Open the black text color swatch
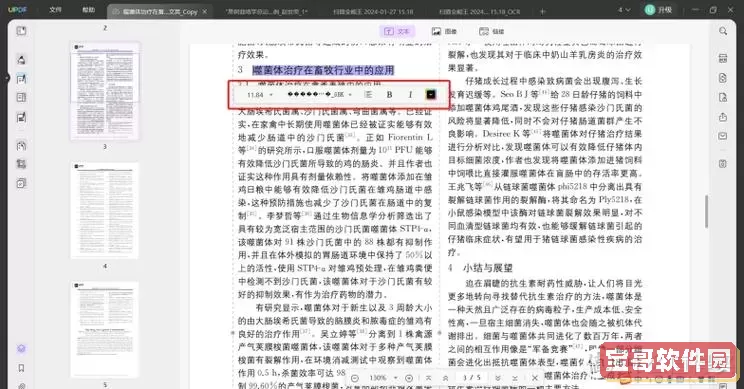Viewport: 744px width, 389px height. [430, 94]
